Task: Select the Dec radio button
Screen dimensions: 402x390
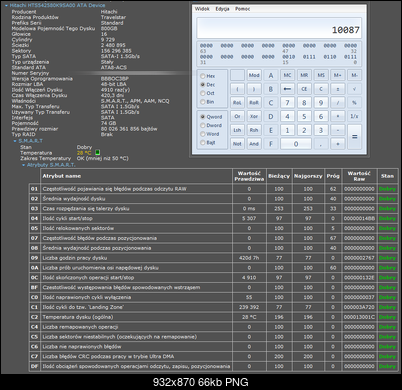Action: tap(207, 85)
